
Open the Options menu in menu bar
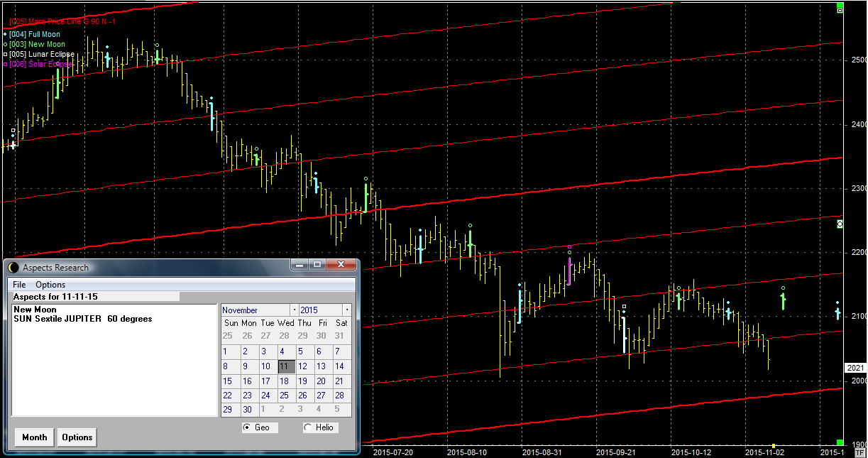pos(50,285)
